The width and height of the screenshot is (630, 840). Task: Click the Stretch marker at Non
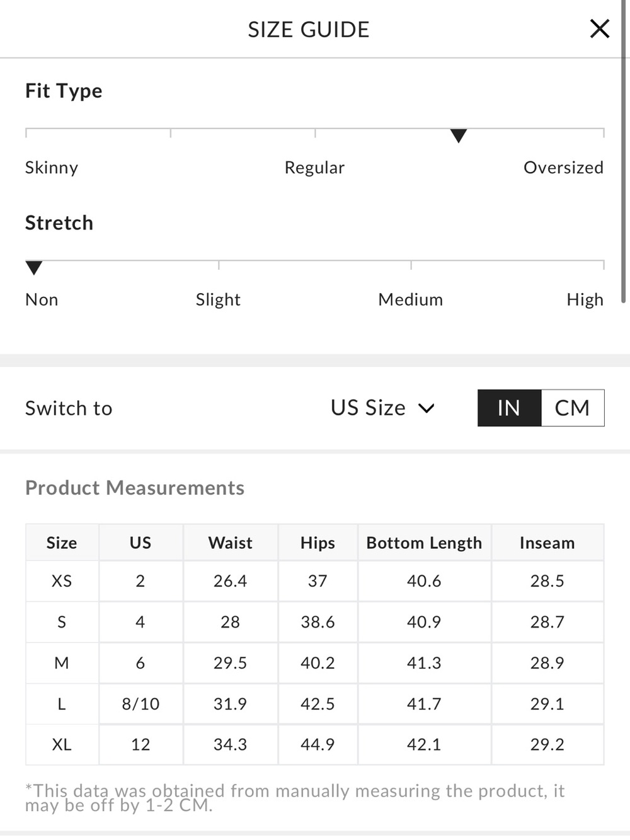(x=34, y=268)
